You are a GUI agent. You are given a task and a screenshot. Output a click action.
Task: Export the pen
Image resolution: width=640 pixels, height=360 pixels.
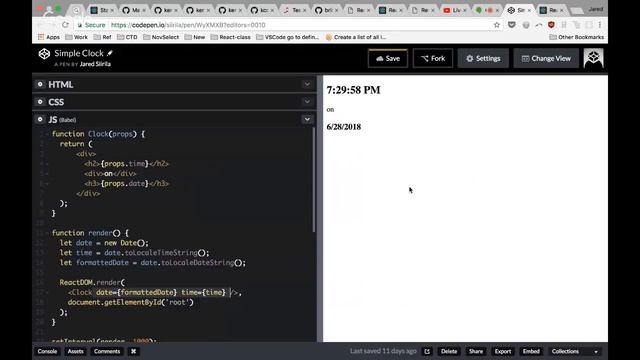click(503, 351)
